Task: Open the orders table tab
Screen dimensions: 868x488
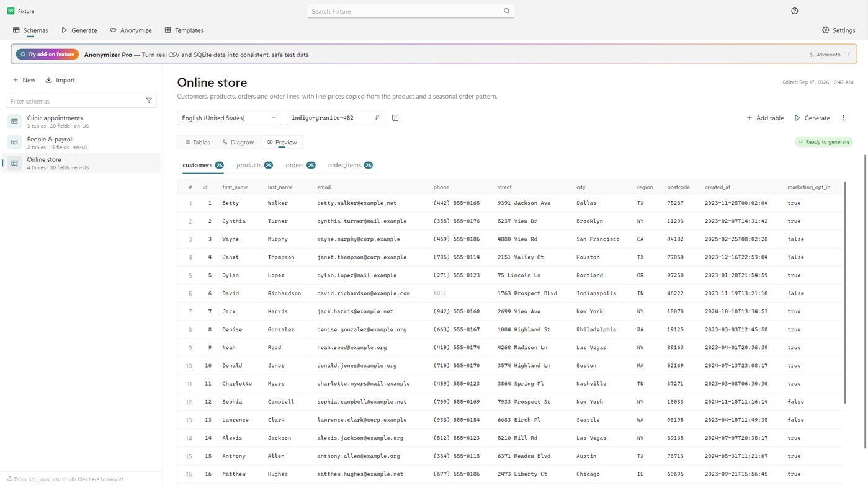Action: coord(300,165)
